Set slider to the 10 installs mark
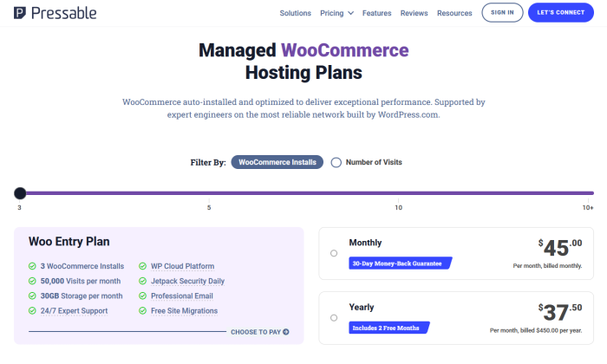607x364 pixels. coord(398,207)
